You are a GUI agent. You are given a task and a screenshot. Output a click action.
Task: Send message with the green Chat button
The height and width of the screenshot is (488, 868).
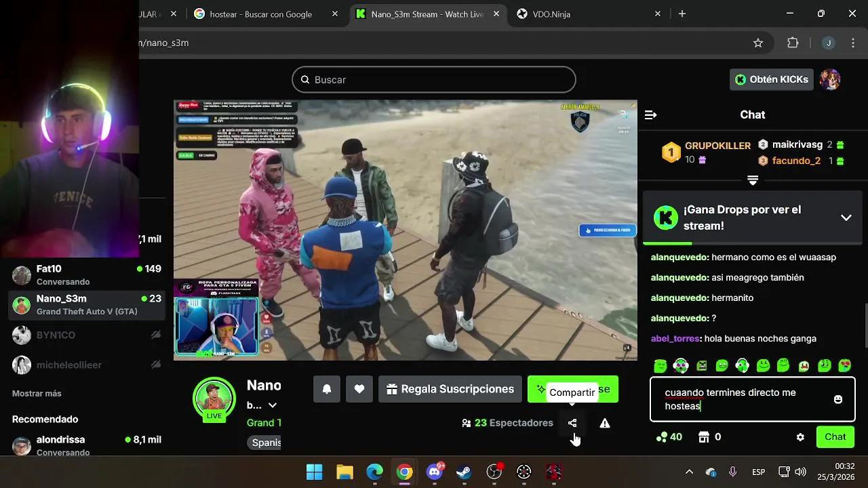point(835,437)
